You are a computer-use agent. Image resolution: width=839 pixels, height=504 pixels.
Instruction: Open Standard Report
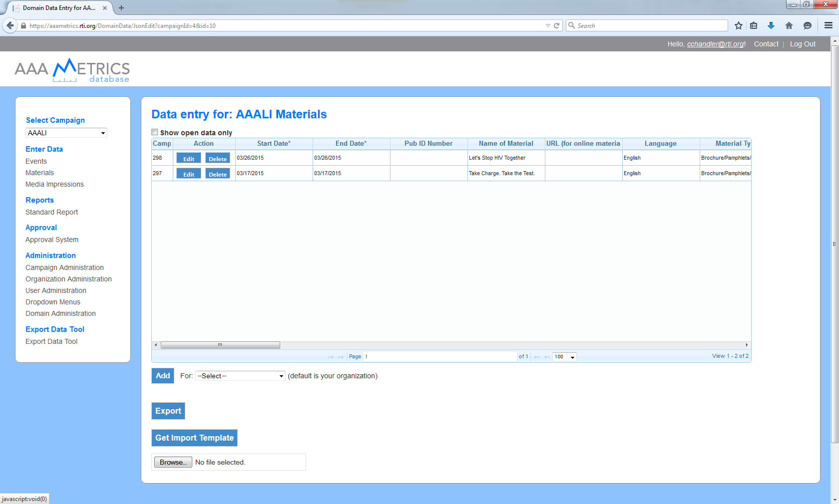pos(51,212)
